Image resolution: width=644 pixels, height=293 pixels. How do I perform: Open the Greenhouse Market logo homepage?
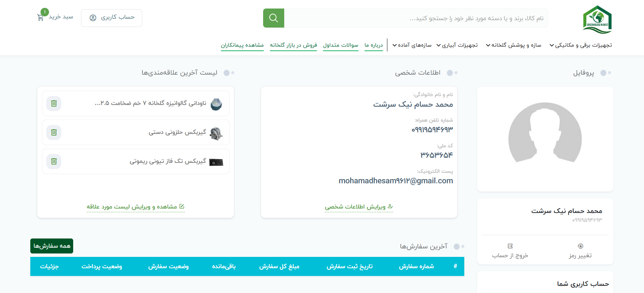coord(597,19)
